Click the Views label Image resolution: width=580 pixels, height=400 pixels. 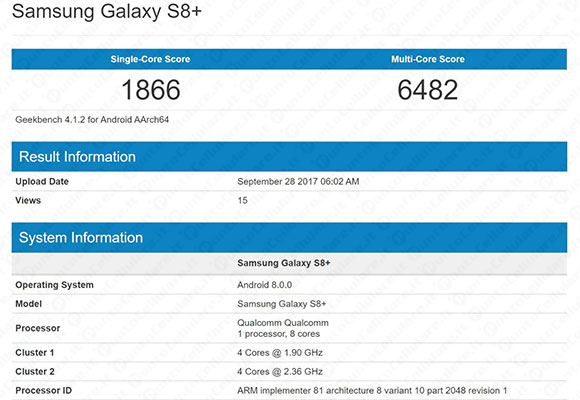28,201
